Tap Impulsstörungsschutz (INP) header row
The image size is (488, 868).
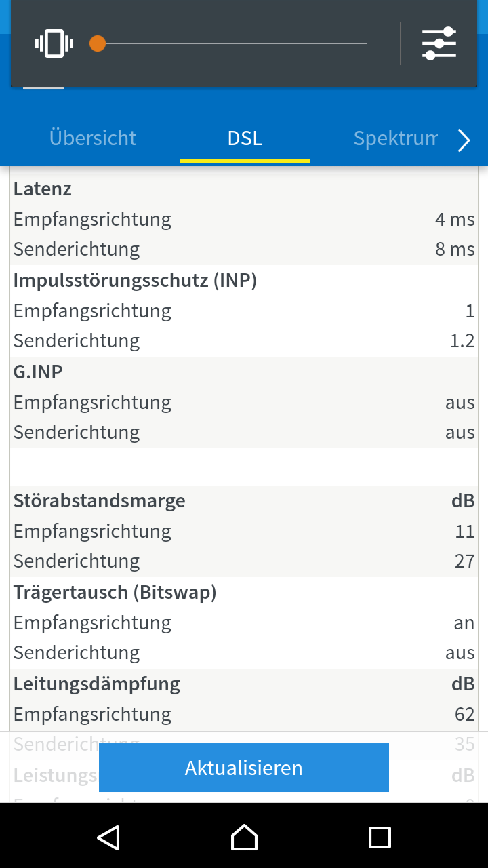(x=244, y=281)
